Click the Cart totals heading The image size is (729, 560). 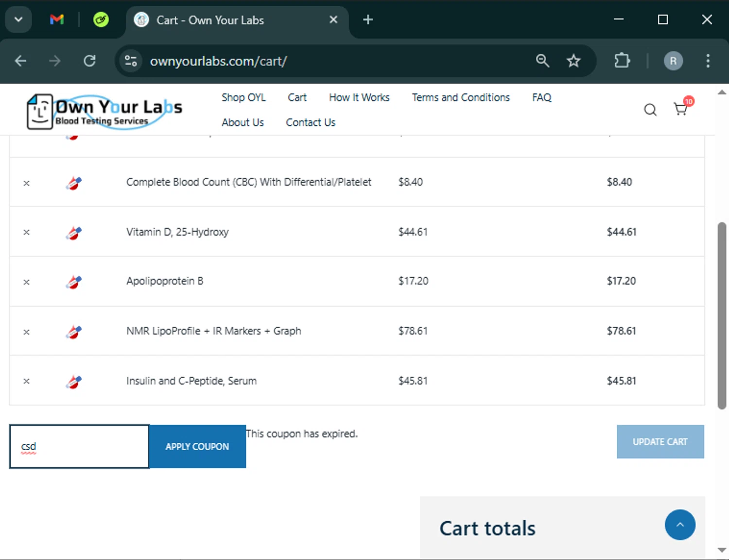pos(487,528)
